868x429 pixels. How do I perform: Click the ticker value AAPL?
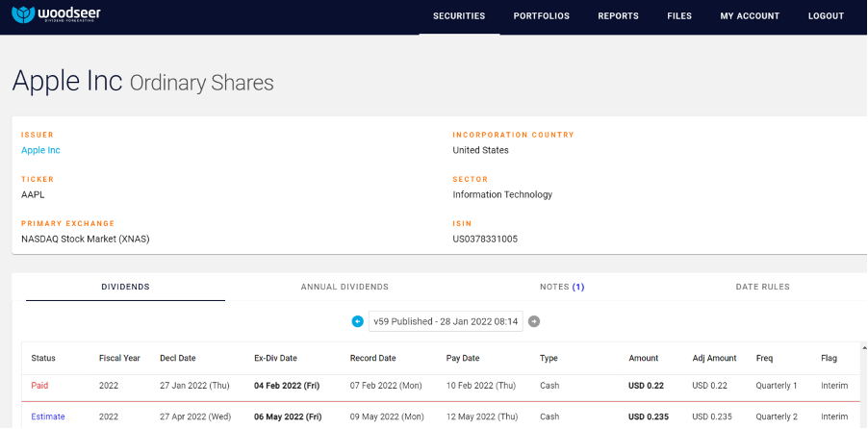click(x=34, y=194)
